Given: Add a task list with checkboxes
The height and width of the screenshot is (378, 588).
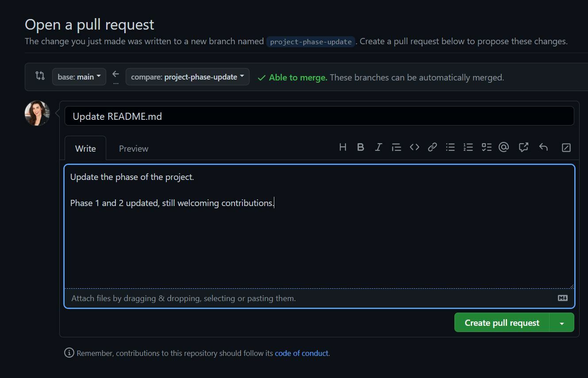Looking at the screenshot, I should tap(486, 147).
